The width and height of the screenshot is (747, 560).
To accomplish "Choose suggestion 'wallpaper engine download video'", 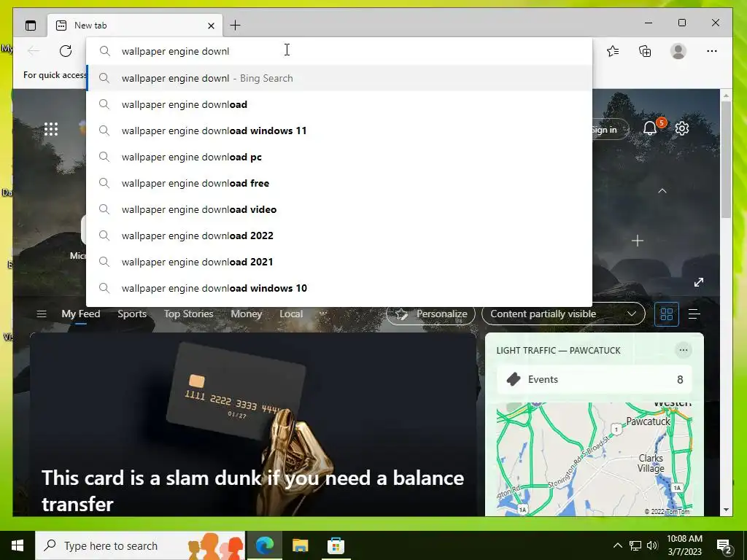I will point(339,209).
